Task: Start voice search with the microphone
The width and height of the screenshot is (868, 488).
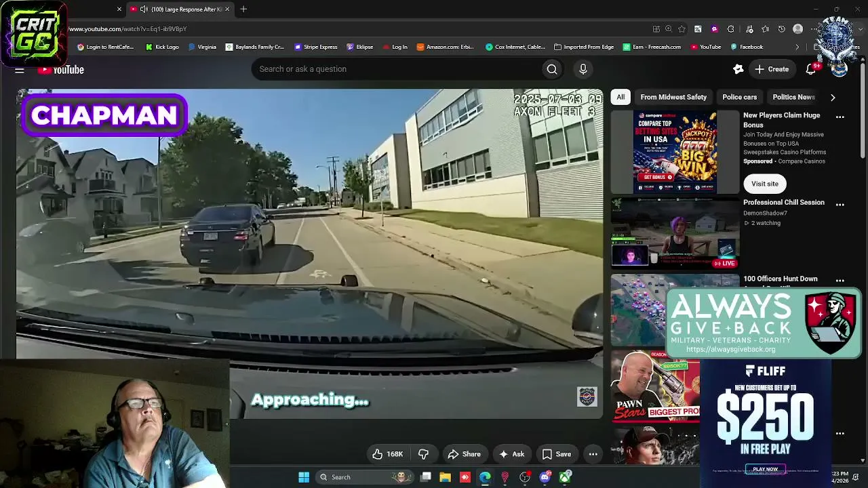Action: 583,69
